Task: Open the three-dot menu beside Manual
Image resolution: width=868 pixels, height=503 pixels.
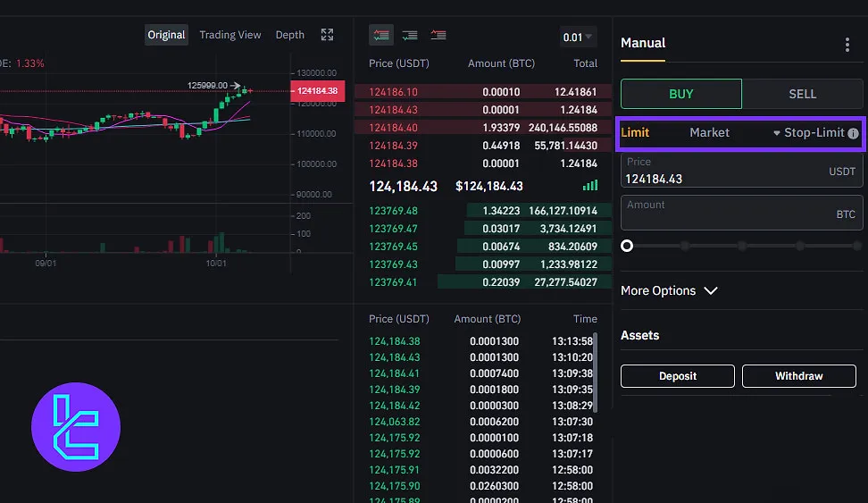Action: pos(847,45)
